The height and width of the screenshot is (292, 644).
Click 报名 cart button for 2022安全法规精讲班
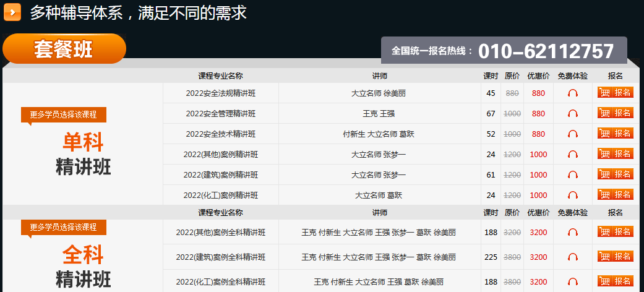pos(616,92)
